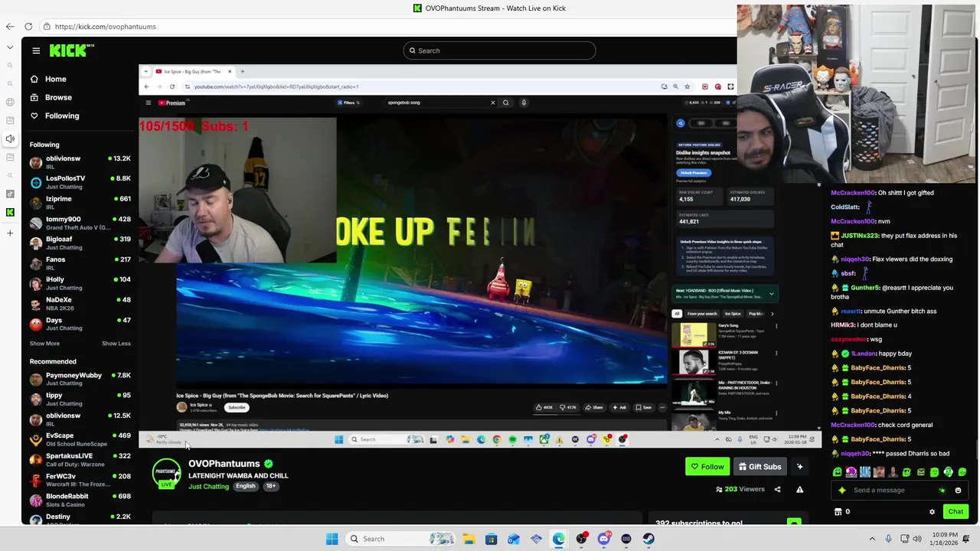
Task: Open tippy recommended channel
Action: pyautogui.click(x=80, y=399)
